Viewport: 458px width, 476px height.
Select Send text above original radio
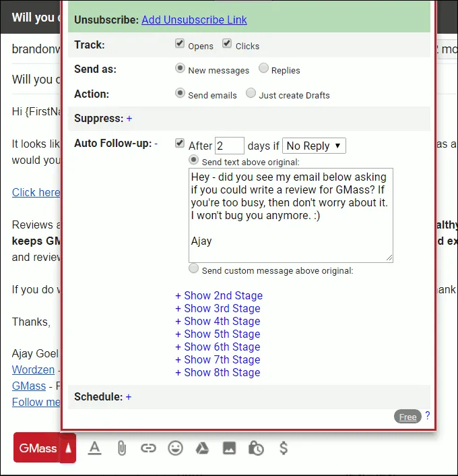click(193, 160)
